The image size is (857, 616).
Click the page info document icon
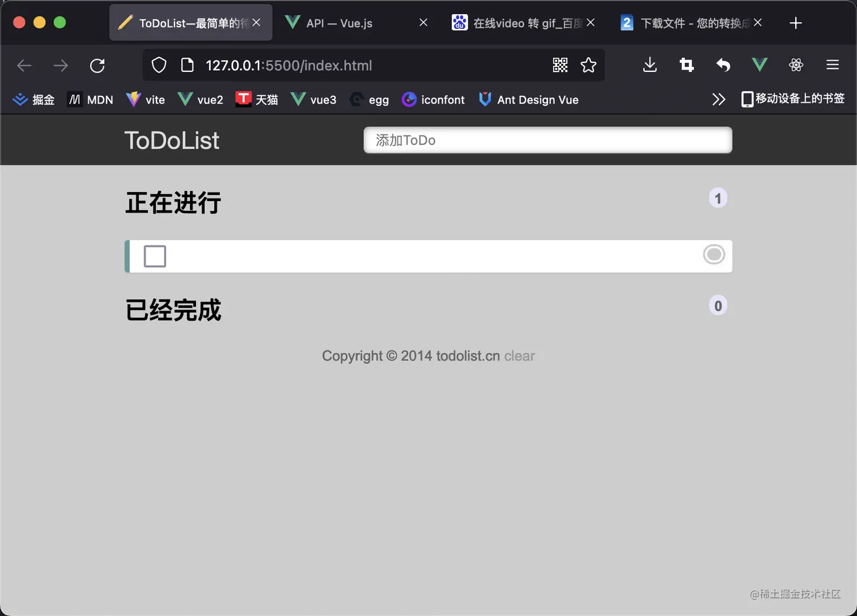pyautogui.click(x=187, y=65)
